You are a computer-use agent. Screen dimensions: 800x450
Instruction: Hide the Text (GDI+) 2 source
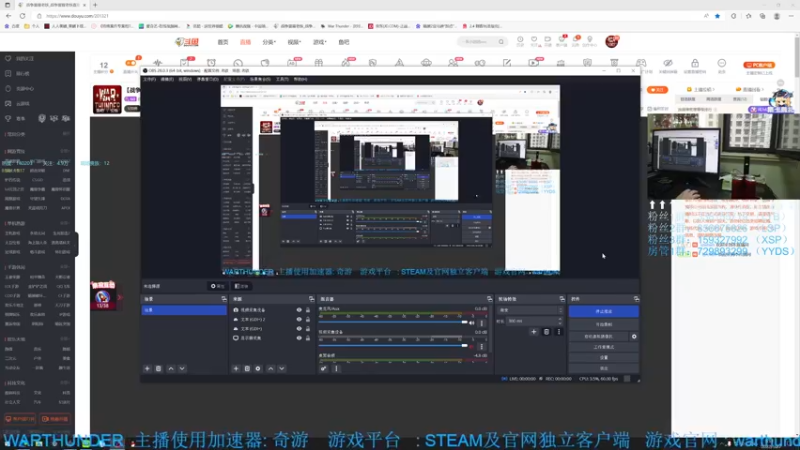299,319
